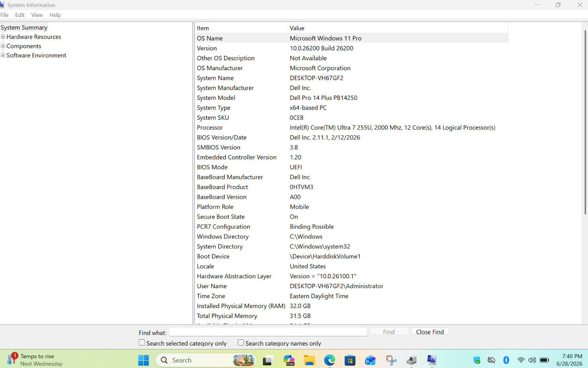Click the Item column header
588x368 pixels.
coord(241,28)
